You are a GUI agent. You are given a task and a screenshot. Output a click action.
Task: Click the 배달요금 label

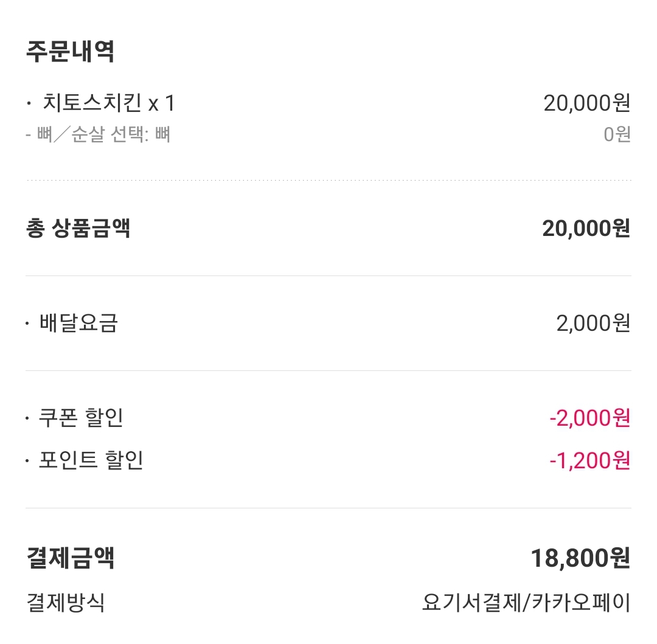pos(78,323)
